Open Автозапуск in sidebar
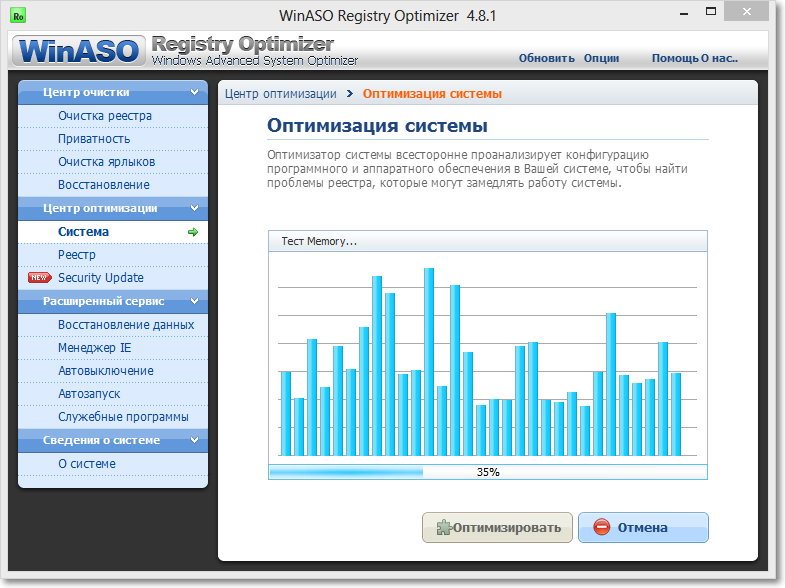This screenshot has height=588, width=785. [x=90, y=394]
